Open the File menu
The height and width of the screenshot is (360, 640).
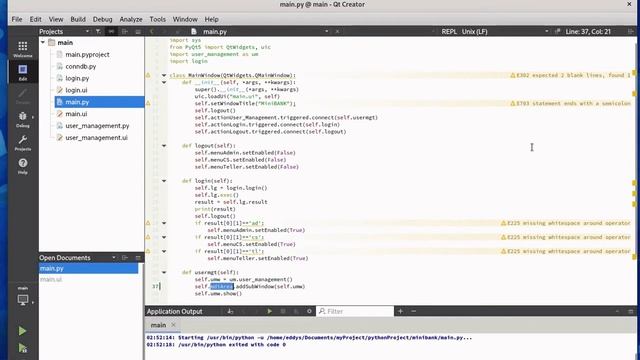click(17, 19)
